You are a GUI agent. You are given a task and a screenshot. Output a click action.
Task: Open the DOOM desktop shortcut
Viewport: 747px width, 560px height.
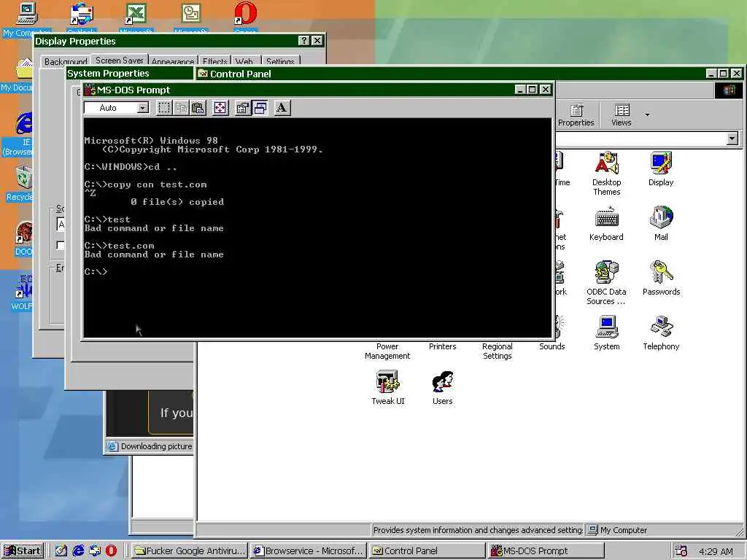[23, 239]
